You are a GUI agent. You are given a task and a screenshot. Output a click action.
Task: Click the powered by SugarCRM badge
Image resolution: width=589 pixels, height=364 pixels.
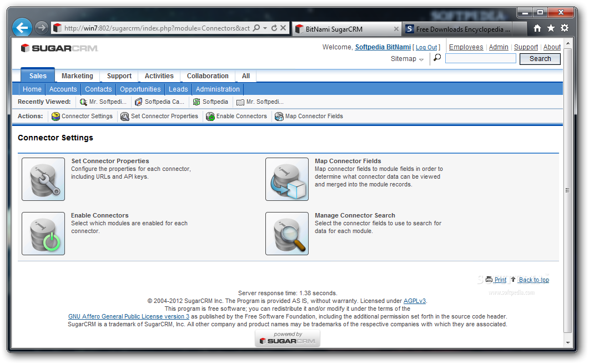click(288, 338)
